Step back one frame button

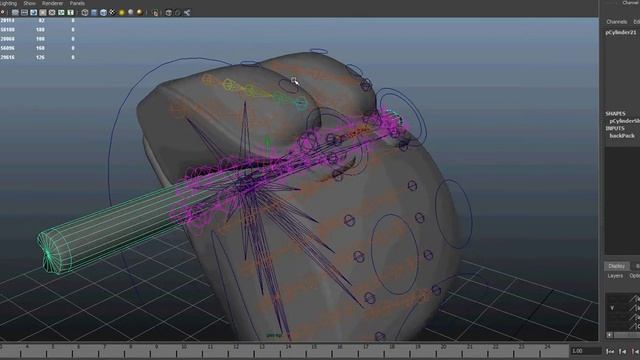tap(622, 351)
